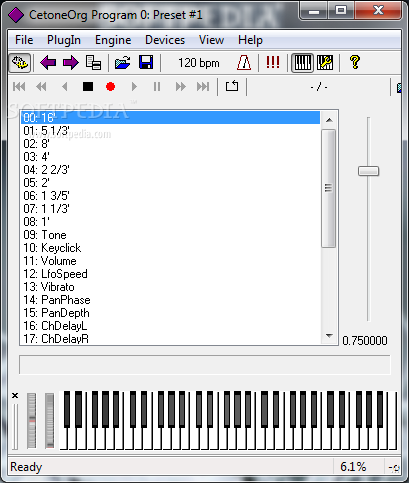Open the View menu
The height and width of the screenshot is (483, 409).
point(211,40)
